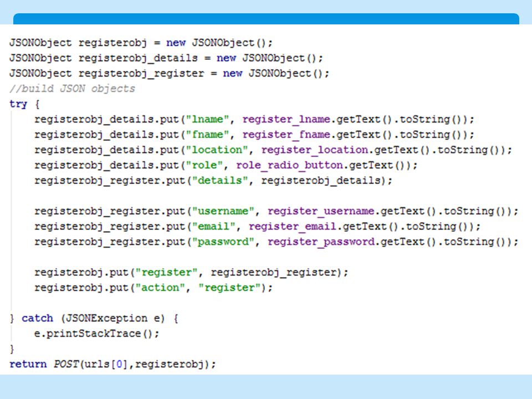532x399 pixels.
Task: Click the JSONException type name
Action: click(x=106, y=318)
